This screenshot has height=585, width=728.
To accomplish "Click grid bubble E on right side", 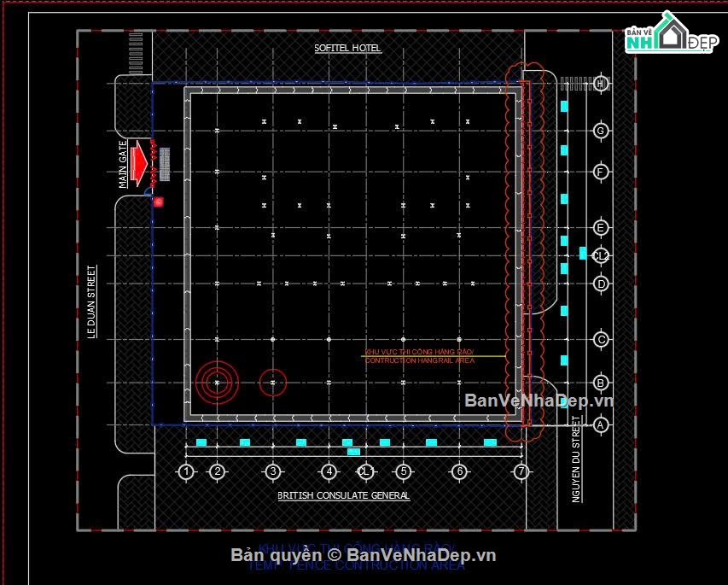I will coord(601,228).
